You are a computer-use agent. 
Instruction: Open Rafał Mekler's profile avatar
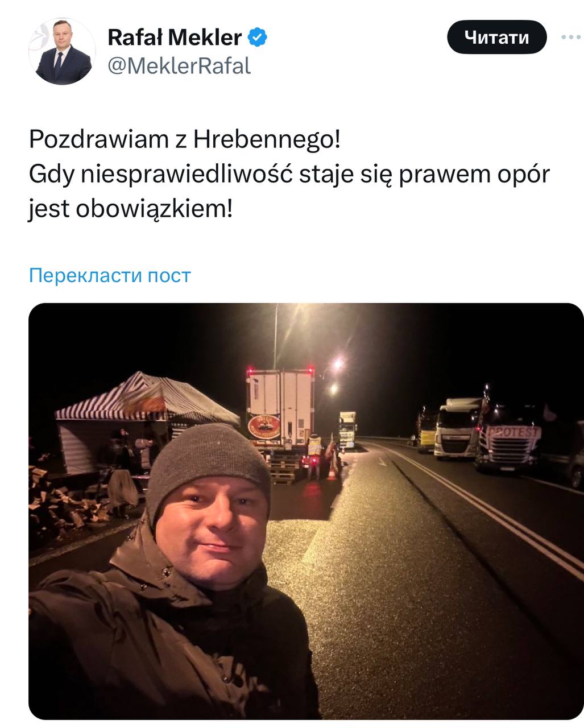tap(62, 51)
